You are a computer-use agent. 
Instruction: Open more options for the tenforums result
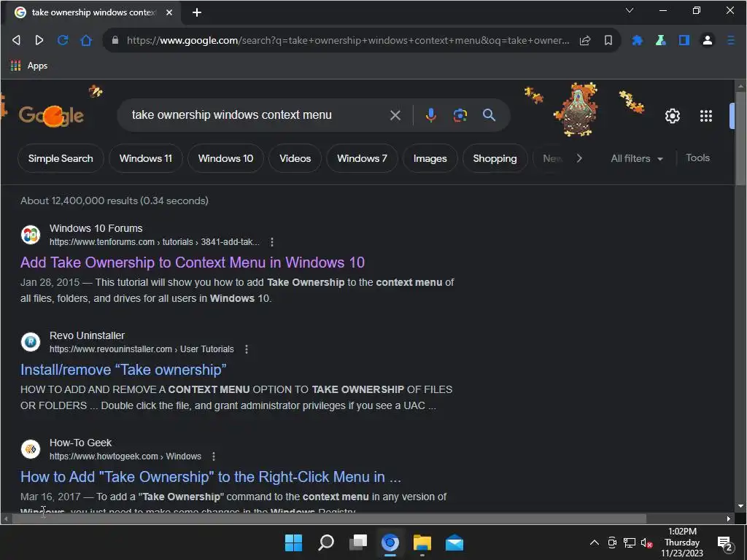tap(271, 242)
